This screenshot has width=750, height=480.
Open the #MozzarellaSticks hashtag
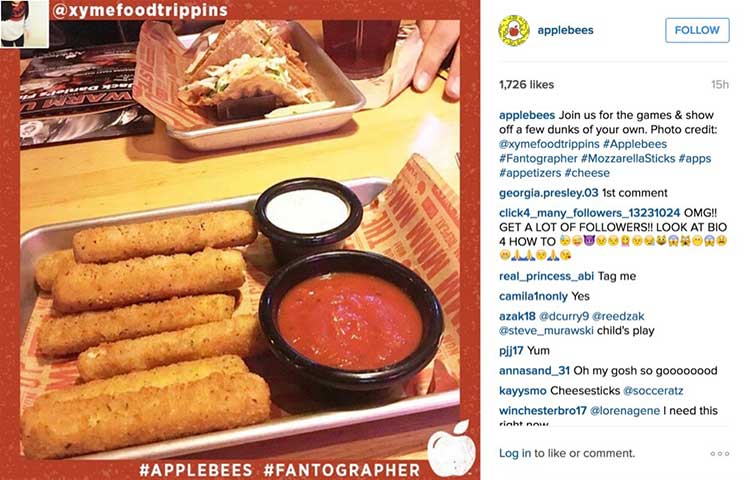coord(628,158)
